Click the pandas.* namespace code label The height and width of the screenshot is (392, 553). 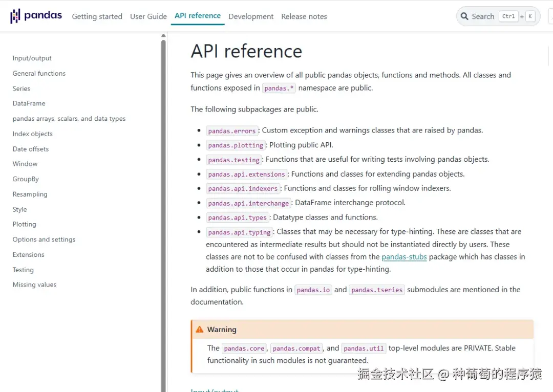click(279, 88)
